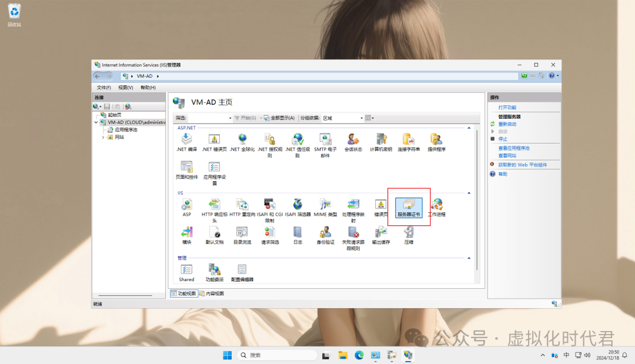Open the 页面和控件 icon
Screen dimensions: 635x364
point(187,170)
